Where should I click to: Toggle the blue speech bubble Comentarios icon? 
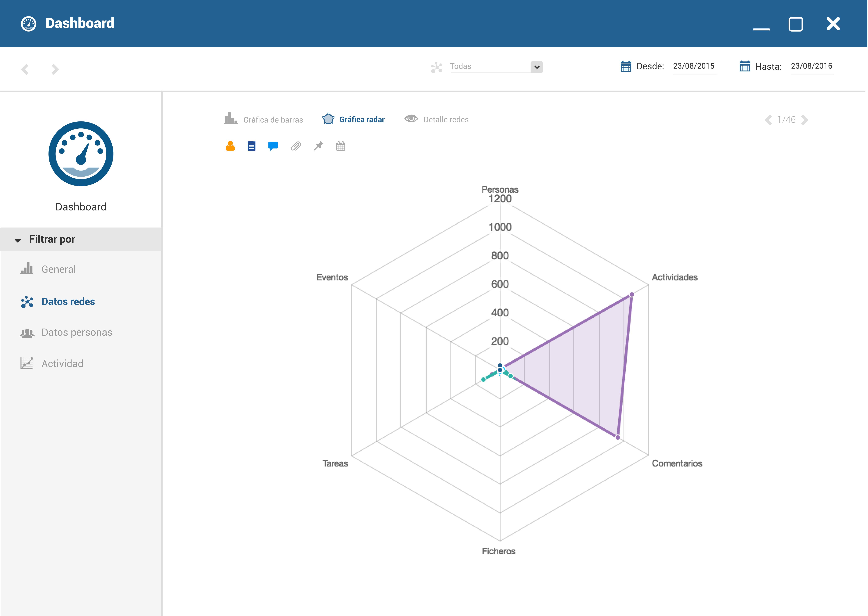pyautogui.click(x=273, y=146)
